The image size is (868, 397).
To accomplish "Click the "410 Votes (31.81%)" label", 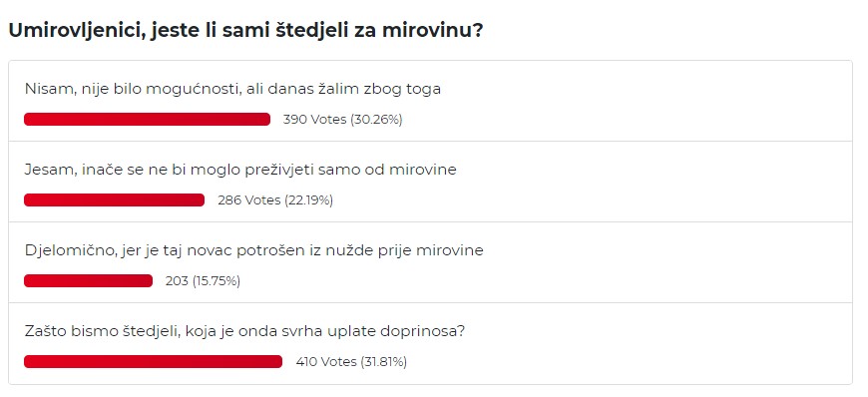I will point(351,362).
